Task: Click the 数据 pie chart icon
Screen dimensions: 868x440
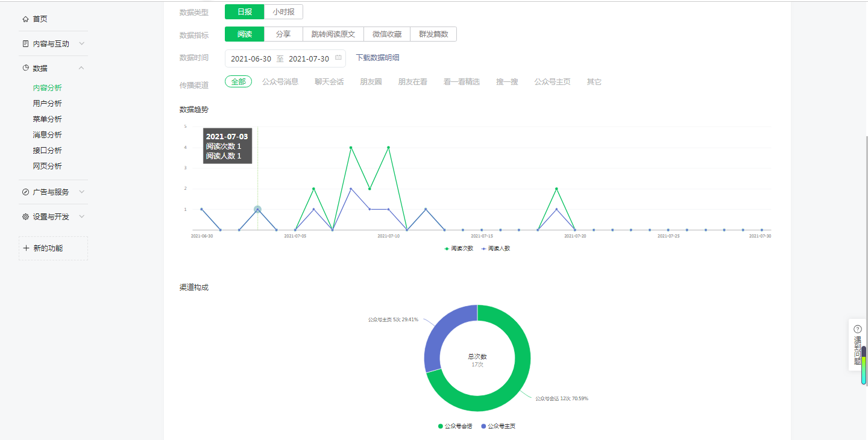Action: (x=25, y=68)
